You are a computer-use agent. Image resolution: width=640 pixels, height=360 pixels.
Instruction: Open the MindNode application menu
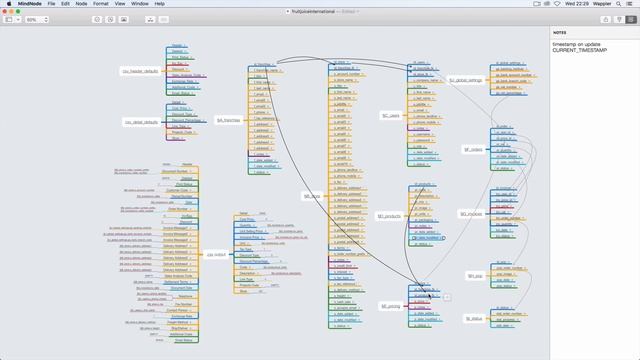30,4
